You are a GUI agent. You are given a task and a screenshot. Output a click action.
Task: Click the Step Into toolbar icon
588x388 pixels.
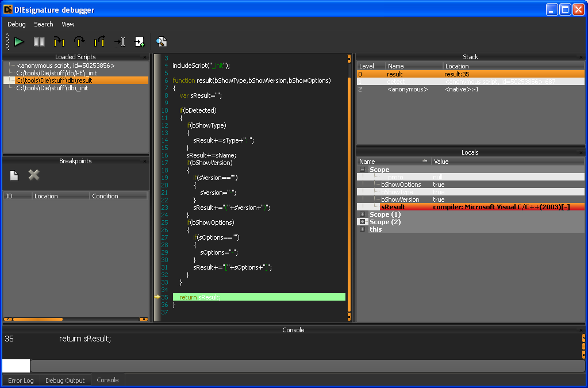point(59,41)
